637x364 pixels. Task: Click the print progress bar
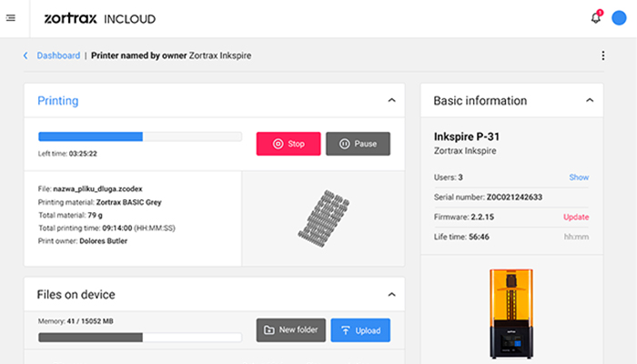pyautogui.click(x=140, y=136)
